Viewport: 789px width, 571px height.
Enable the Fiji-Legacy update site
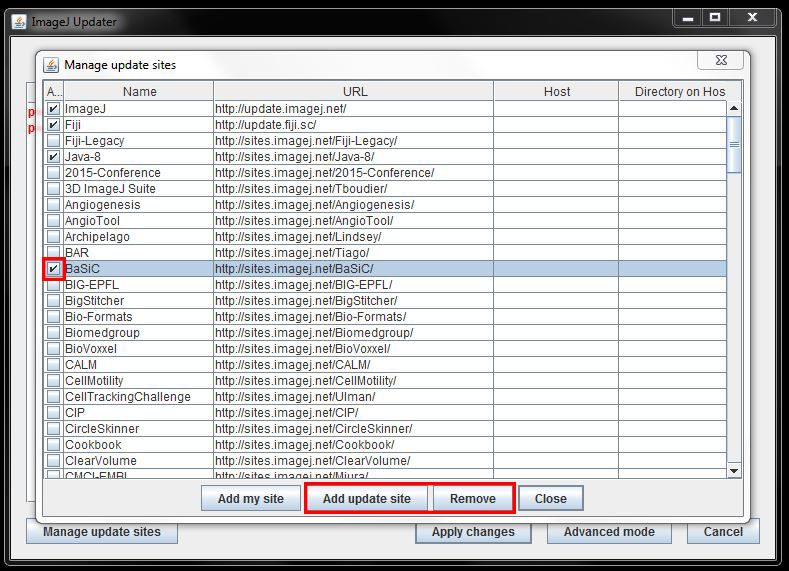point(53,140)
